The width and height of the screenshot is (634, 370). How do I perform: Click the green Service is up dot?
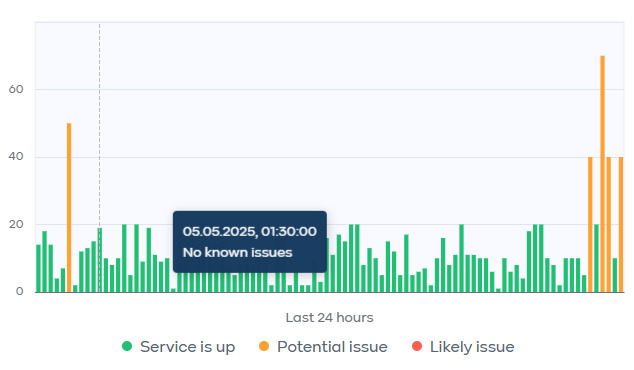coord(127,346)
